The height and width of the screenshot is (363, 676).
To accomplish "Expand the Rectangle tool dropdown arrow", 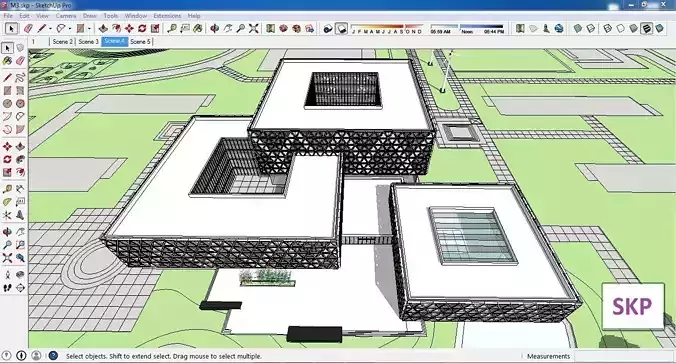I will pos(89,29).
